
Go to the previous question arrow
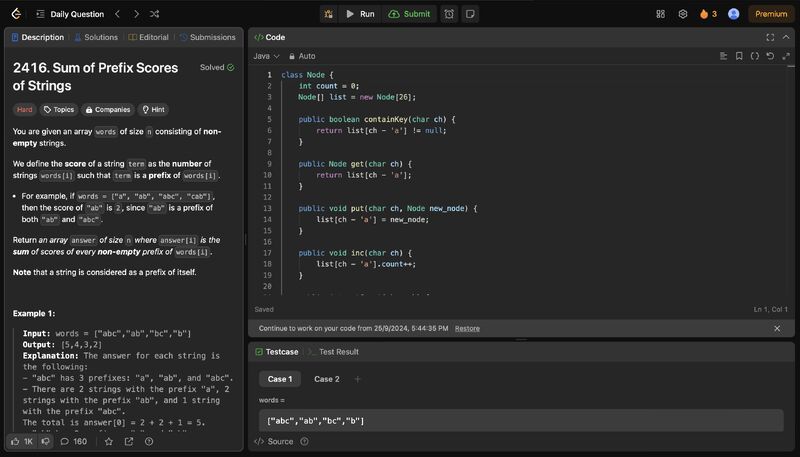tap(117, 14)
